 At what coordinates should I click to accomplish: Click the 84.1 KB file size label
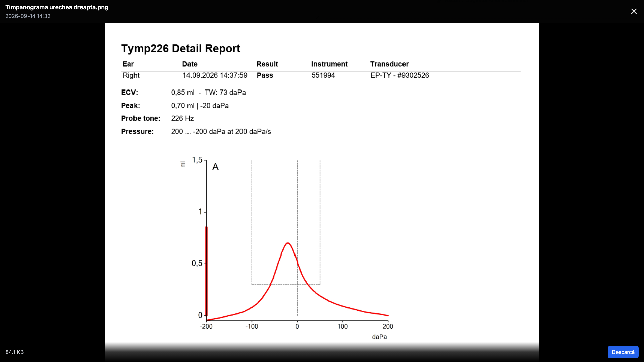click(14, 352)
